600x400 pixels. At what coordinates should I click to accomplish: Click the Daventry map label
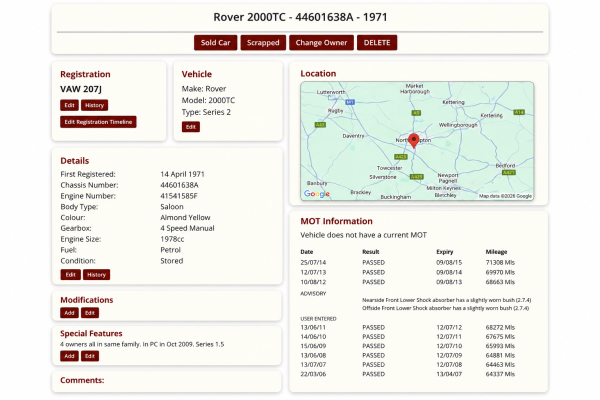click(x=353, y=136)
